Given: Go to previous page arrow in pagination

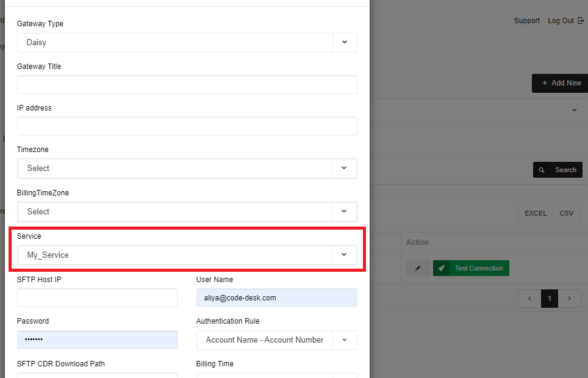Looking at the screenshot, I should 529,299.
